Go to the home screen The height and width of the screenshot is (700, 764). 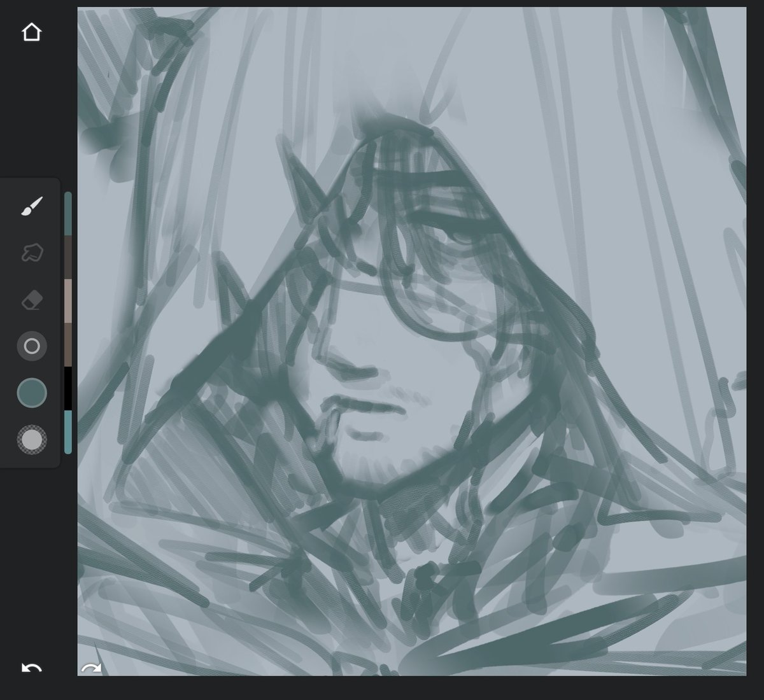pyautogui.click(x=31, y=32)
